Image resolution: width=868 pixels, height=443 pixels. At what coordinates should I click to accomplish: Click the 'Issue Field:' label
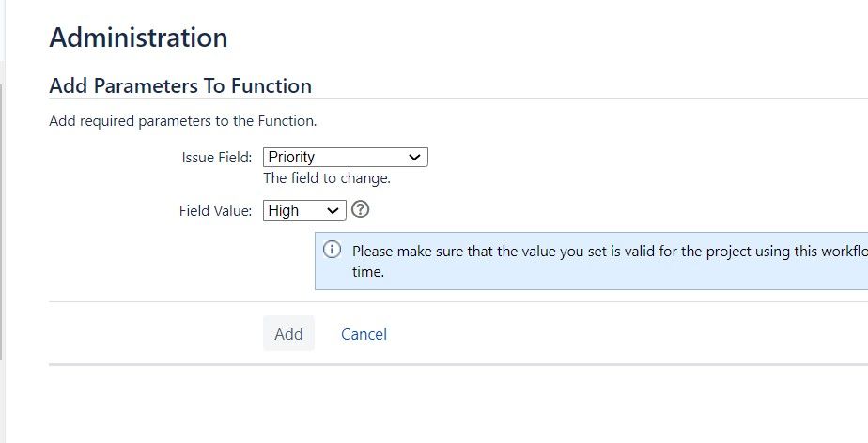[x=216, y=158]
